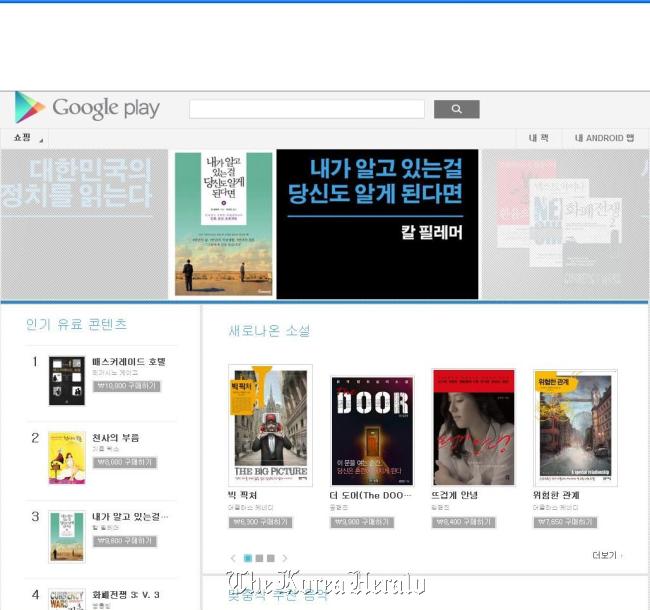This screenshot has width=650, height=610.
Task: Click the next carousel arrow
Action: pos(285,558)
